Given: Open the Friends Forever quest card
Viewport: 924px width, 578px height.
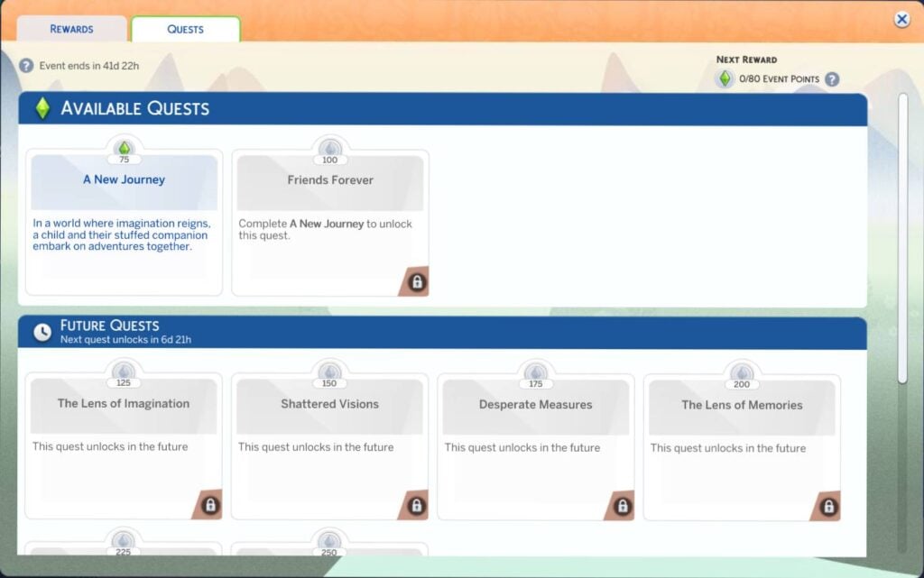Looking at the screenshot, I should (330, 223).
